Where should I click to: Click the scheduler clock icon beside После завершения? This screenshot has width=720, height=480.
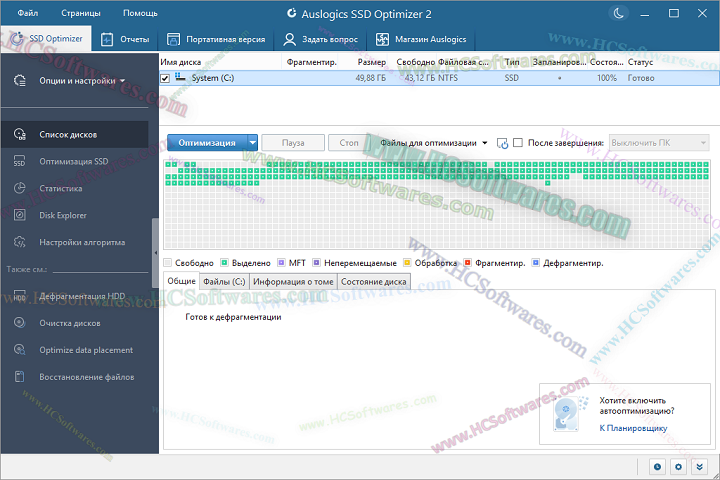(502, 143)
